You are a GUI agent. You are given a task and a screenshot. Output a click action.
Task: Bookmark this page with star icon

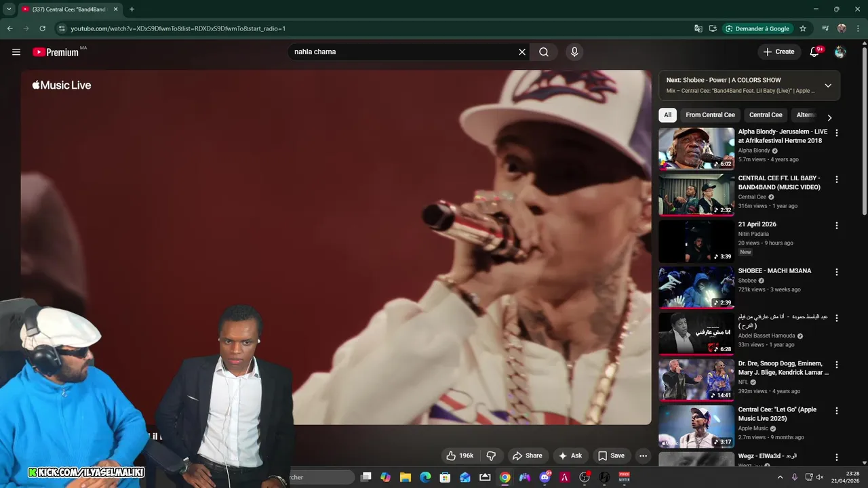tap(803, 28)
